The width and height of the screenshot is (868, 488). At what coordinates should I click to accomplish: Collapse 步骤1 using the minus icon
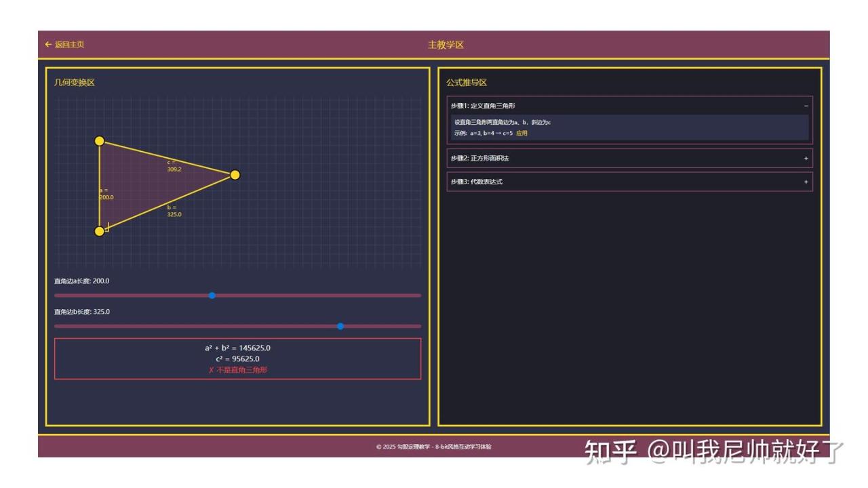pyautogui.click(x=806, y=106)
